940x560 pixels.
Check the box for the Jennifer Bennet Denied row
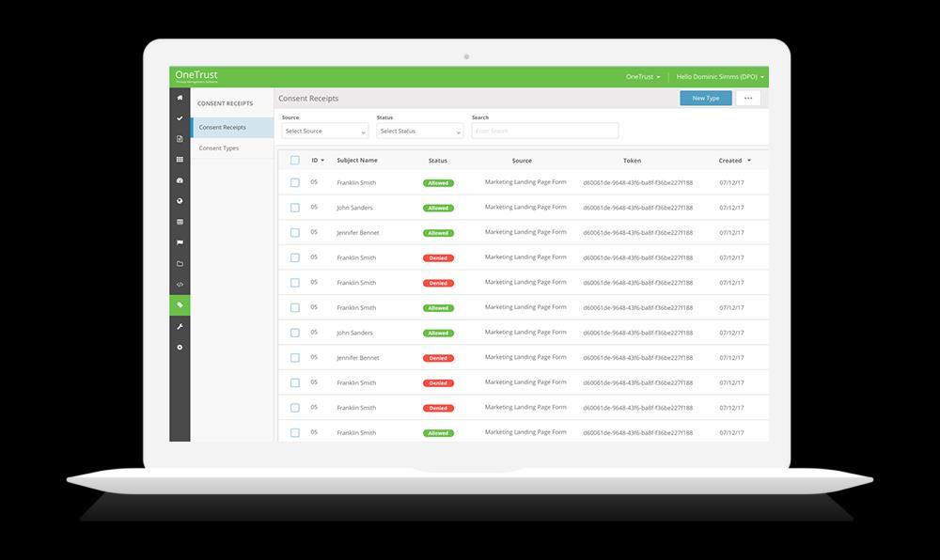click(x=295, y=358)
